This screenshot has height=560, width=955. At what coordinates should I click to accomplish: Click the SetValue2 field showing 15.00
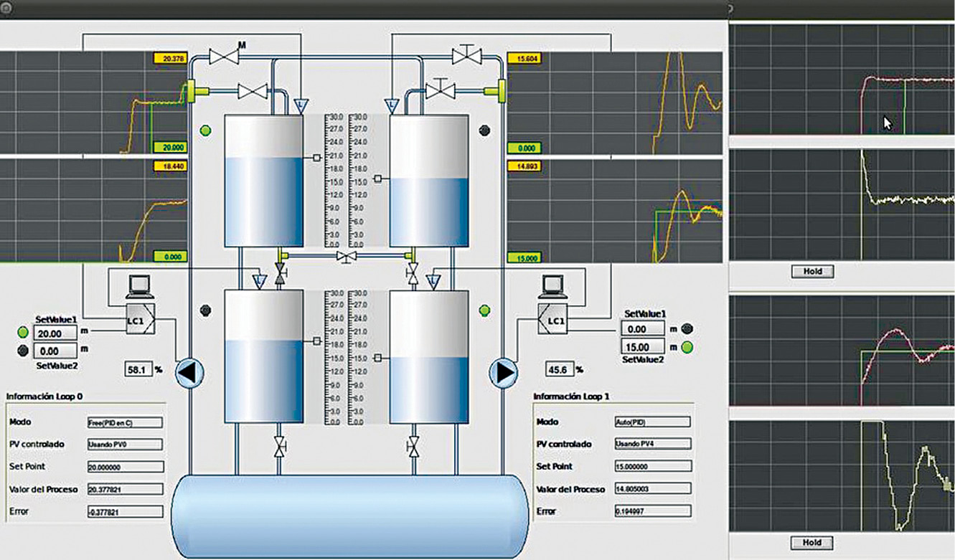(642, 347)
